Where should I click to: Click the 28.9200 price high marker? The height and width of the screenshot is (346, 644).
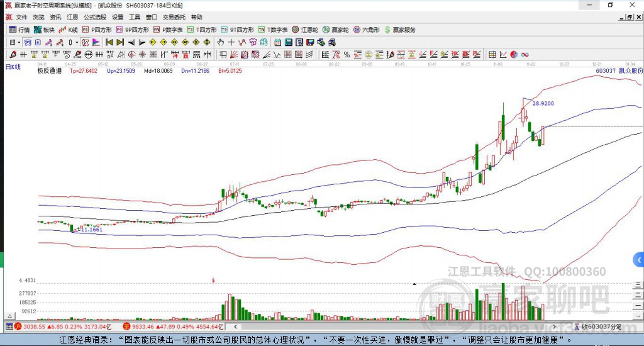(x=543, y=103)
